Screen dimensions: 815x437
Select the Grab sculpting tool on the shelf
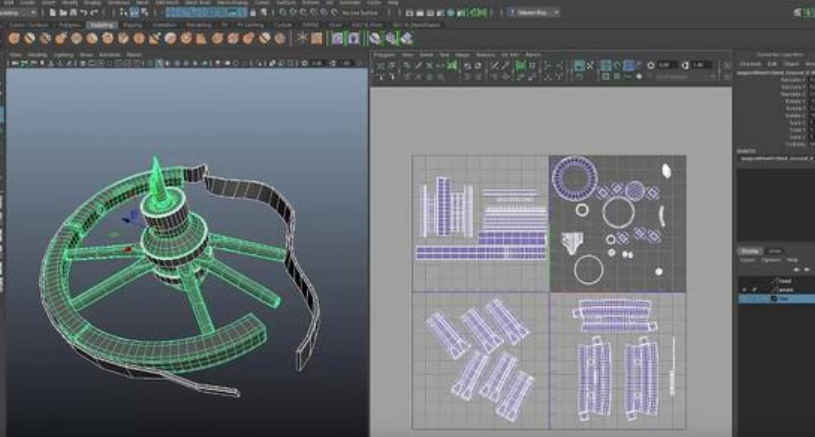click(x=61, y=38)
